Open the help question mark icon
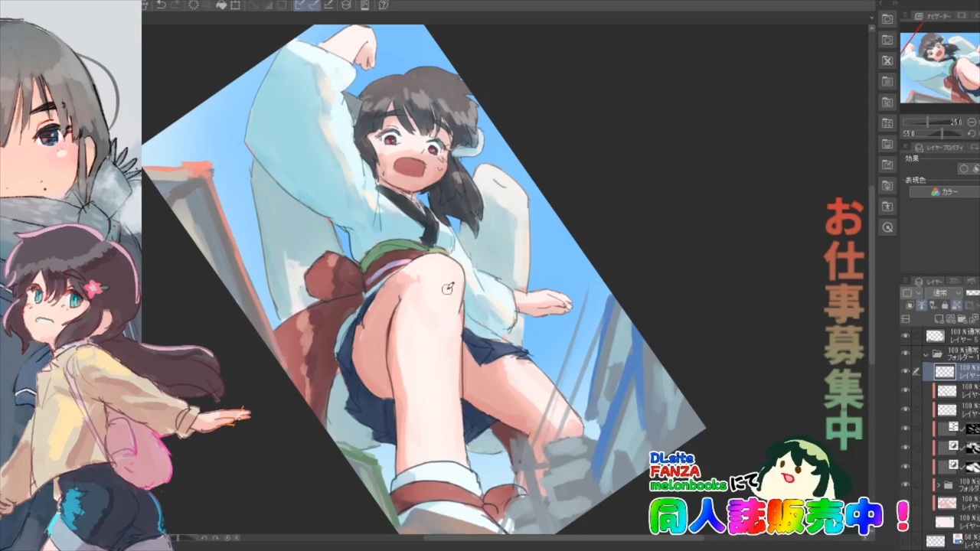The image size is (980, 551). (x=383, y=5)
